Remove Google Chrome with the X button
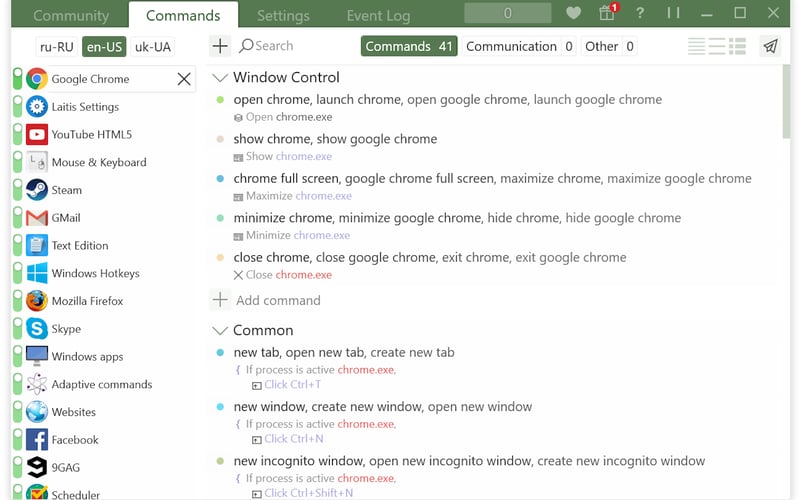The height and width of the screenshot is (500, 800). pos(184,79)
